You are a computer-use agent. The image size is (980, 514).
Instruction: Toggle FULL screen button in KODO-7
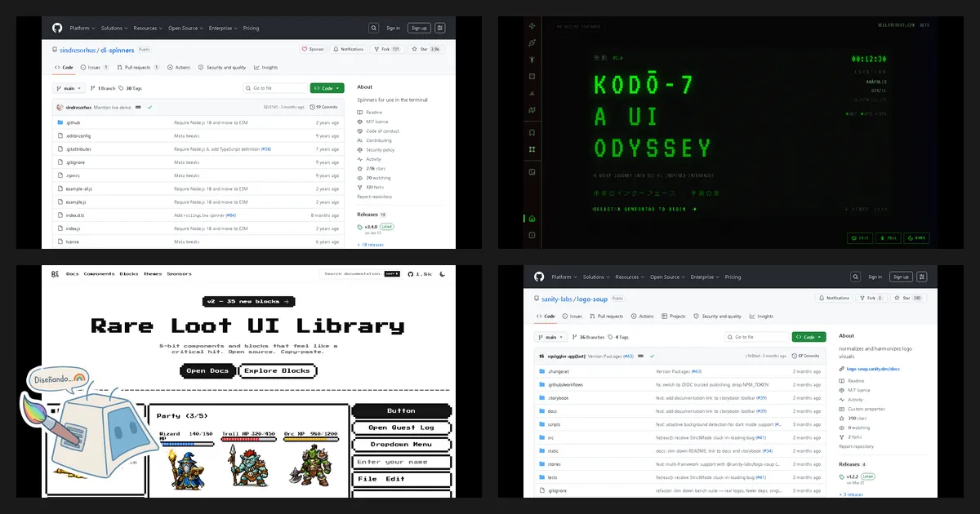pyautogui.click(x=889, y=238)
